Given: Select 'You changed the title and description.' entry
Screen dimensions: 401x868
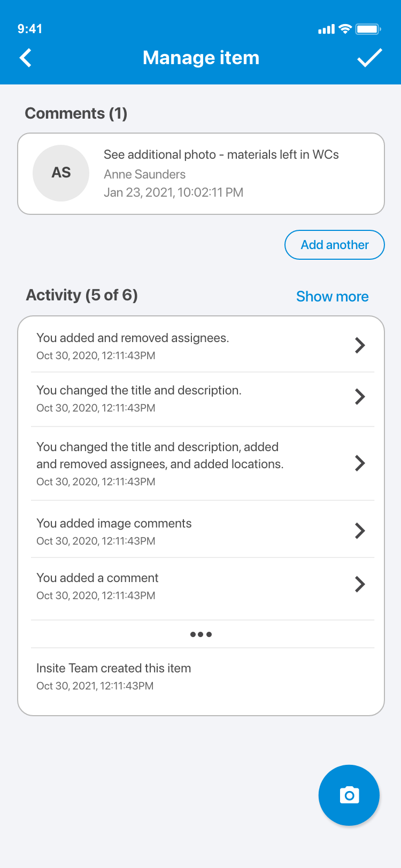Looking at the screenshot, I should (x=139, y=398).
